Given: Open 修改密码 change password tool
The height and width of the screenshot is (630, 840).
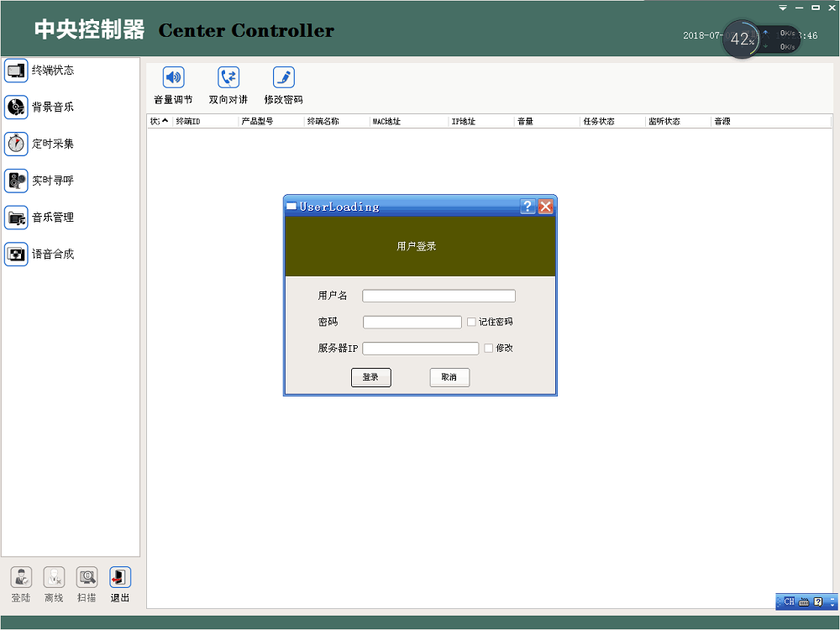Looking at the screenshot, I should (x=284, y=79).
